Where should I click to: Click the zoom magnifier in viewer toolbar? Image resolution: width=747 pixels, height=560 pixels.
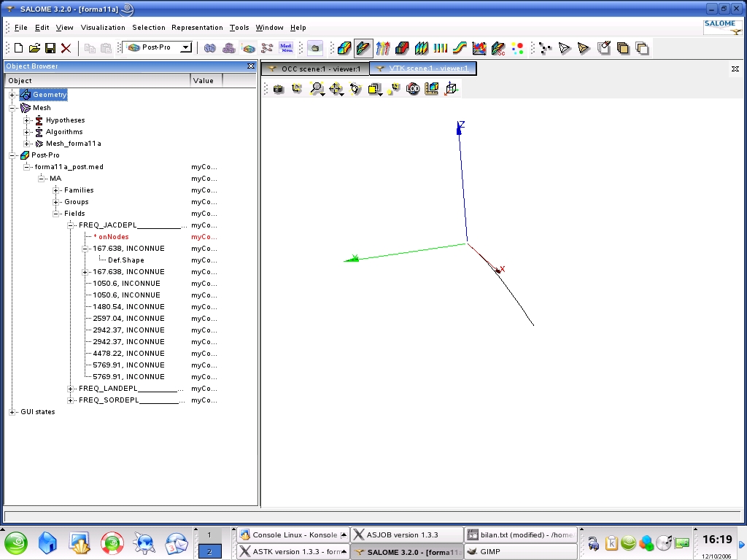pyautogui.click(x=316, y=89)
